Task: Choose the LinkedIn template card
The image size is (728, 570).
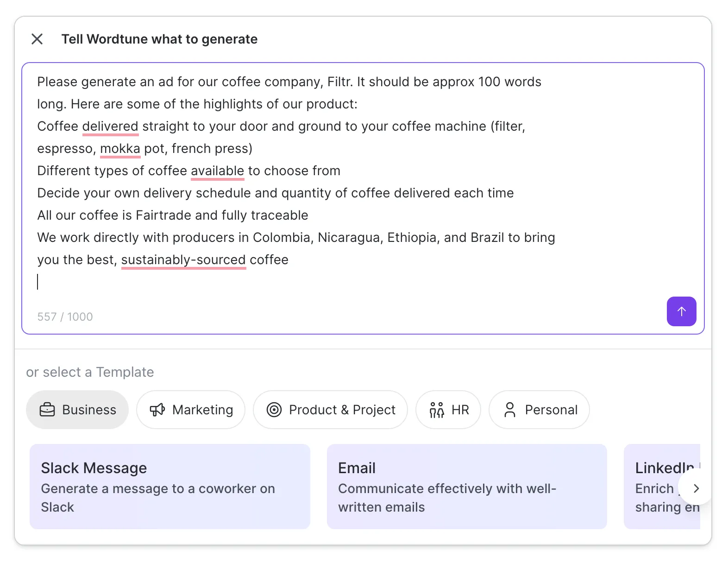Action: (x=662, y=487)
